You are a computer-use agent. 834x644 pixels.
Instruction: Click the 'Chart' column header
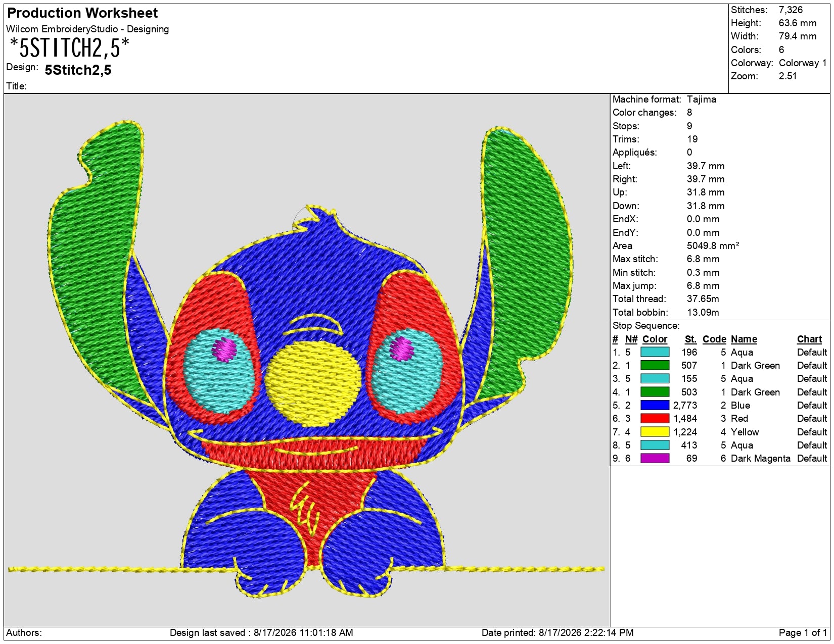click(x=809, y=339)
